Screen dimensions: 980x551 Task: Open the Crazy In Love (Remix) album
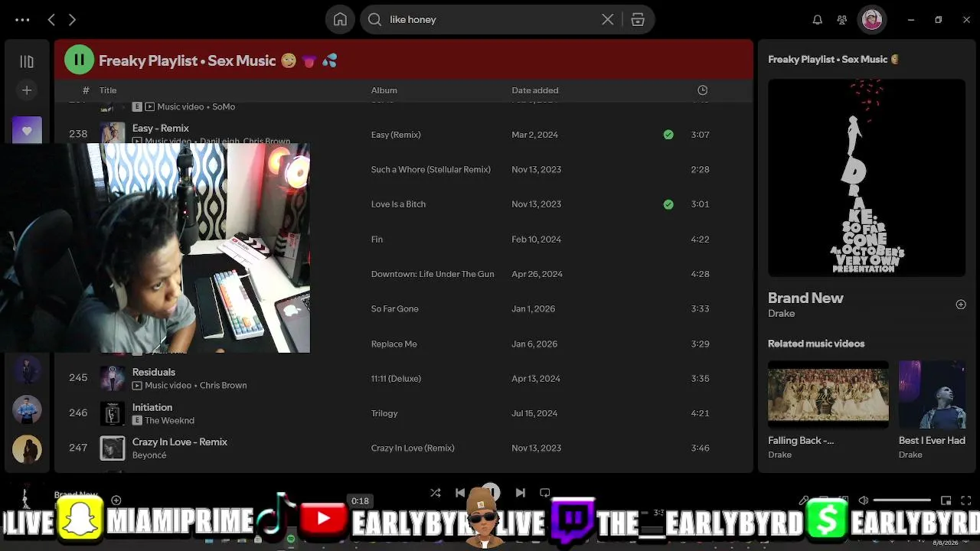[x=413, y=448]
